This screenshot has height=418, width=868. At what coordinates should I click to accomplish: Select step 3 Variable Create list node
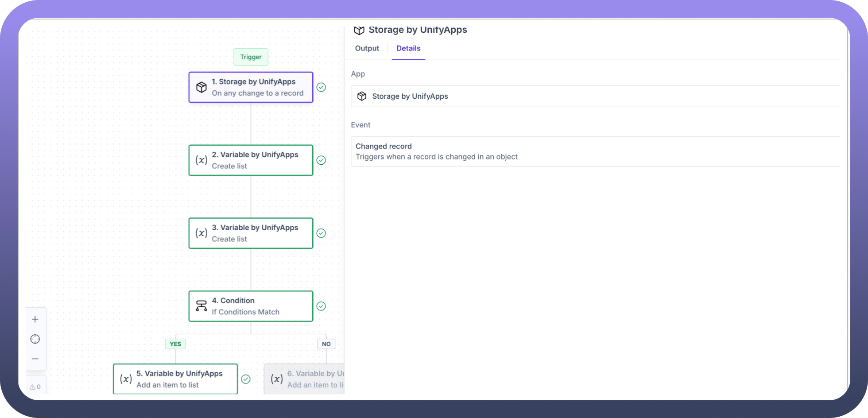tap(251, 233)
